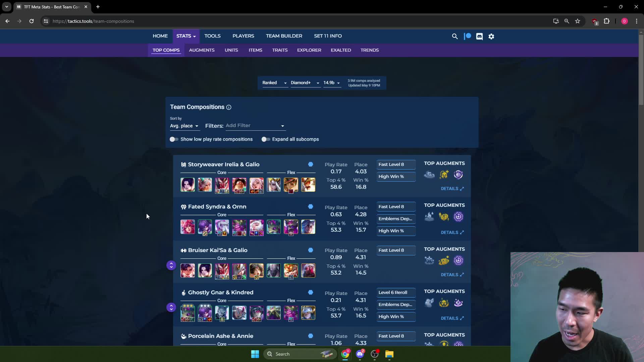Screen dimensions: 644x362
Task: Click the Windows Start button
Action: (x=255, y=354)
